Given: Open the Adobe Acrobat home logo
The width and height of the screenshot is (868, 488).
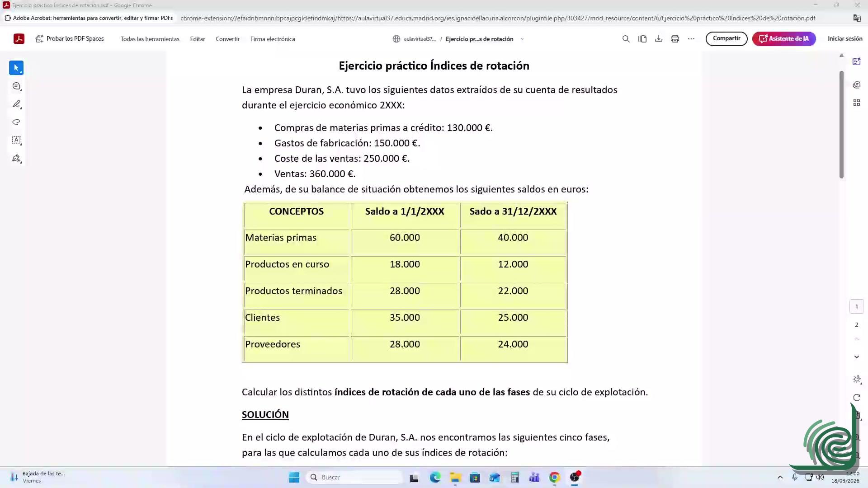Looking at the screenshot, I should click(19, 39).
